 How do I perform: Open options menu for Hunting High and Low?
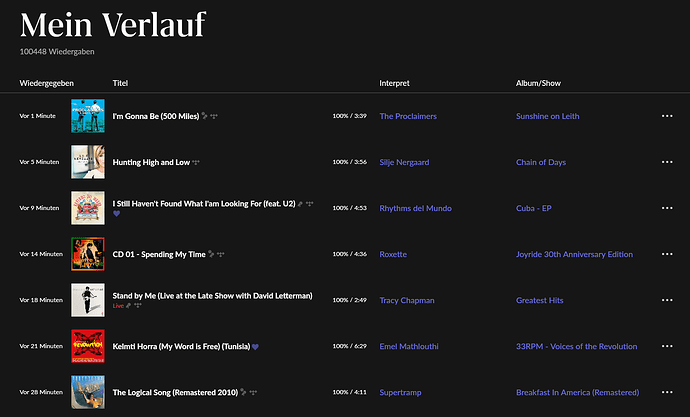point(667,162)
